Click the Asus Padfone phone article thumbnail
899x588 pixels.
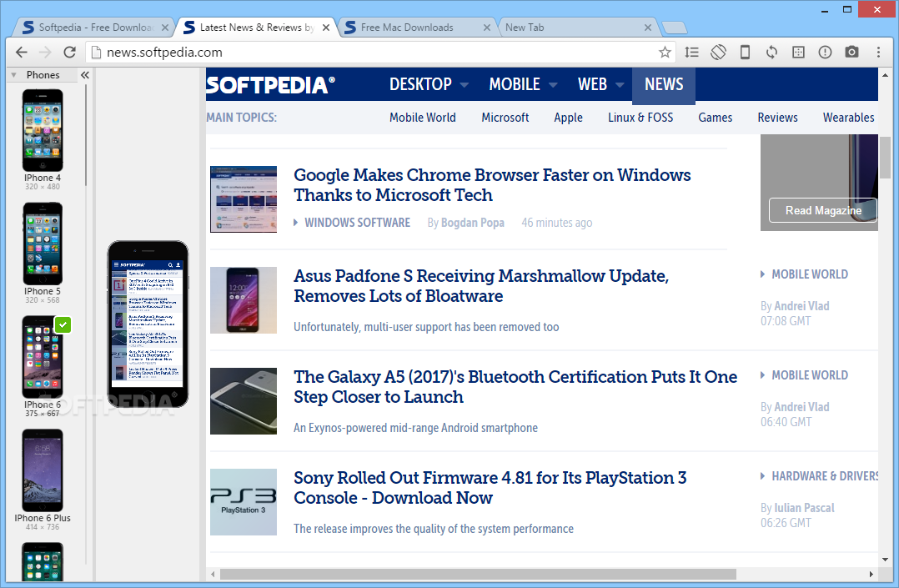(x=244, y=300)
